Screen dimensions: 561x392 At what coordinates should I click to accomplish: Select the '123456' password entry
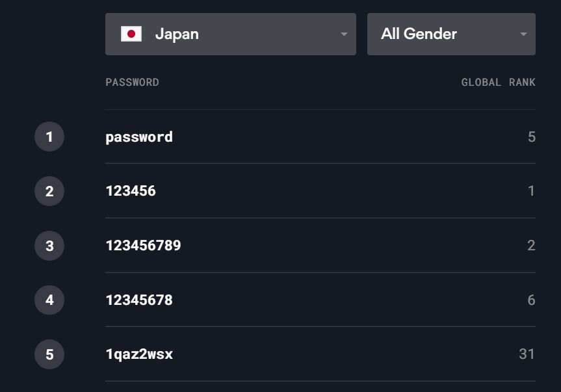pyautogui.click(x=131, y=192)
